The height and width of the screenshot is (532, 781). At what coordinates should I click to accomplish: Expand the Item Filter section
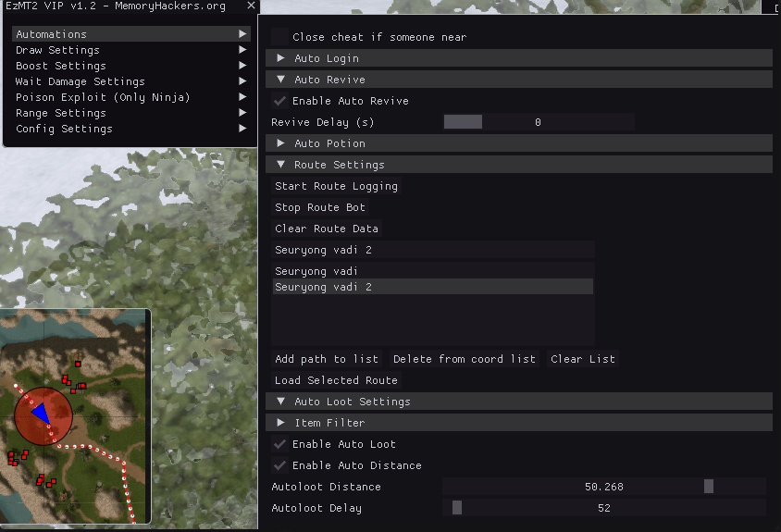[519, 423]
